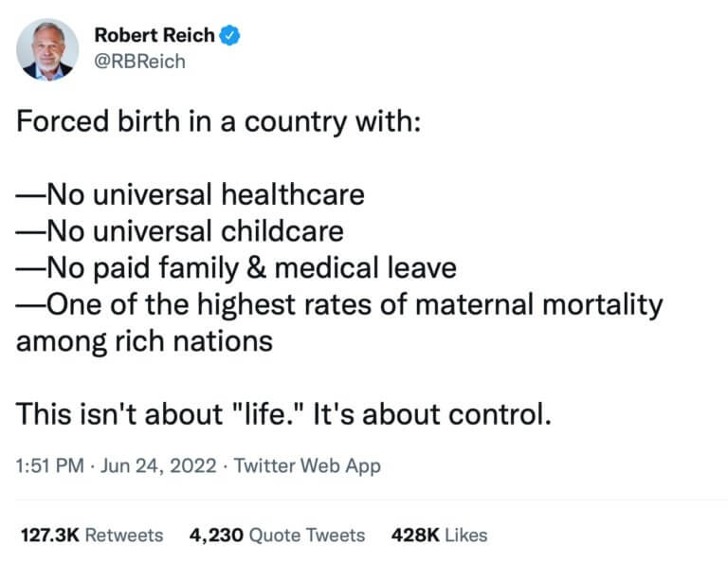Click the word 'Retweets' beside 127.3K
The height and width of the screenshot is (564, 728).
tap(124, 536)
